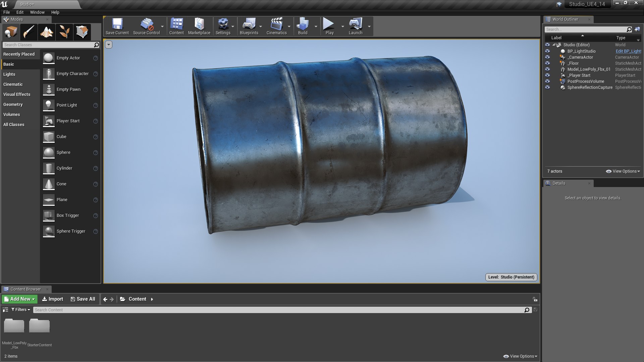Image resolution: width=644 pixels, height=362 pixels.
Task: Click the Play toolbar button
Action: tap(329, 26)
